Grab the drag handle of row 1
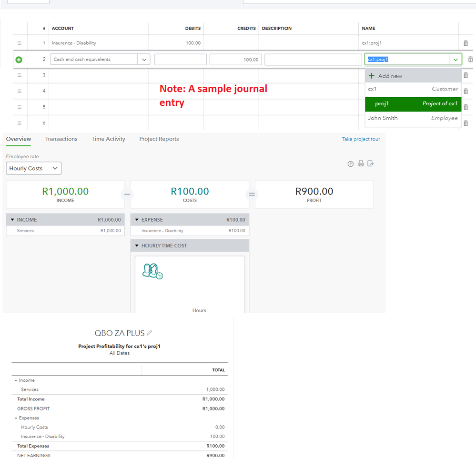Screen dimensions: 476x460 coord(20,43)
